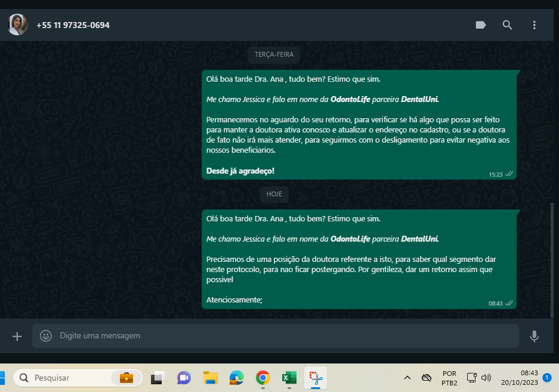The height and width of the screenshot is (392, 559).
Task: Switch to Google Chrome on taskbar
Action: click(x=262, y=378)
